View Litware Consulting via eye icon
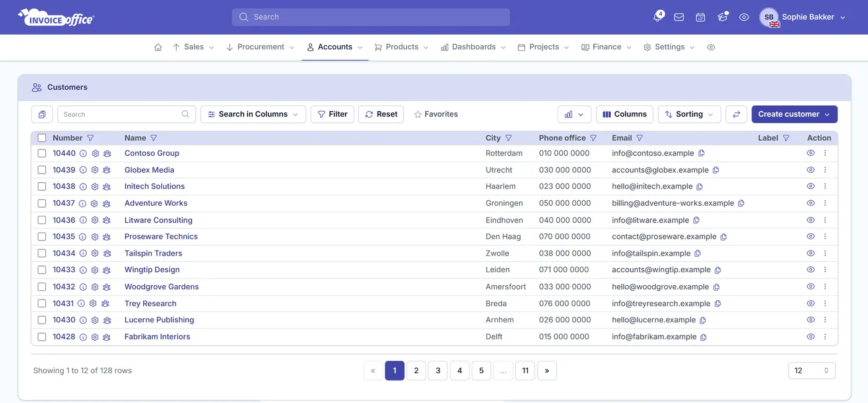This screenshot has height=403, width=868. tap(810, 220)
